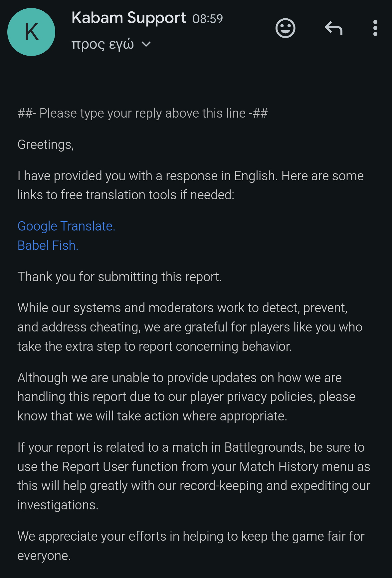Open the three-dot more options menu
The image size is (392, 578).
(x=375, y=28)
